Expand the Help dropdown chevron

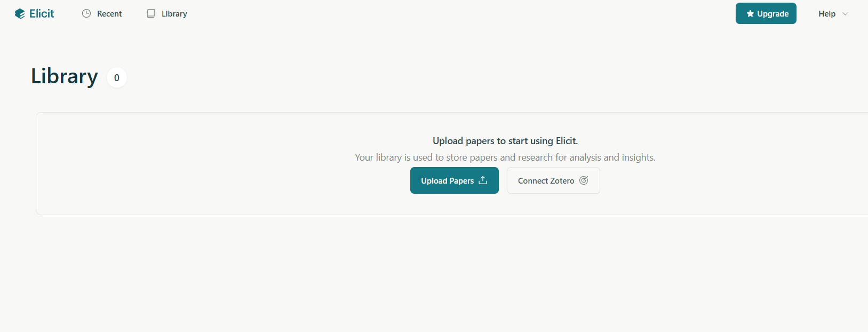click(x=845, y=14)
